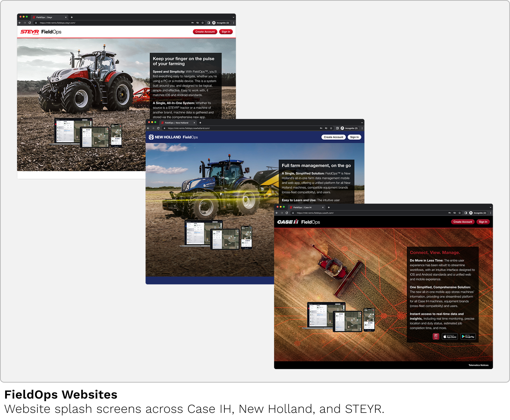Open the password key icon in the Steyr window
The image size is (510, 420).
pos(192,23)
